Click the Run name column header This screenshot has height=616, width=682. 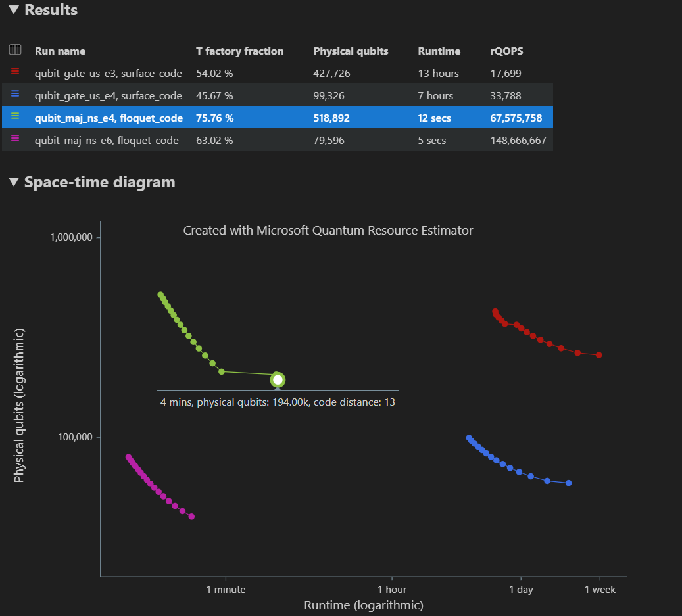point(59,51)
